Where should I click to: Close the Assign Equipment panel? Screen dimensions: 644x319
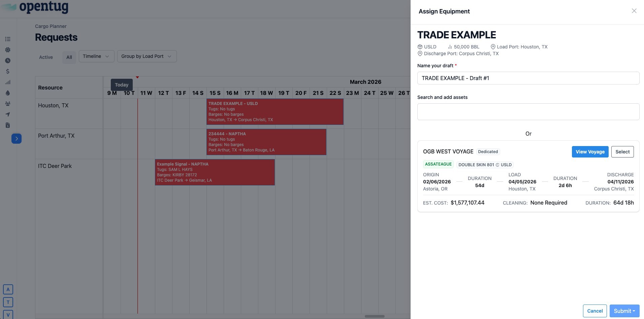[x=634, y=11]
